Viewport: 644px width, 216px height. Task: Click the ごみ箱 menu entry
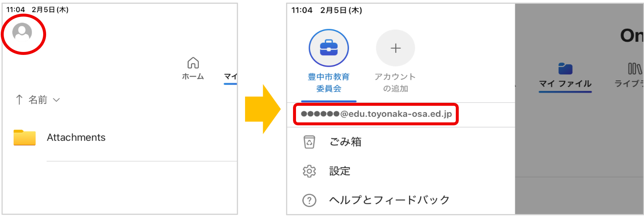pos(345,142)
